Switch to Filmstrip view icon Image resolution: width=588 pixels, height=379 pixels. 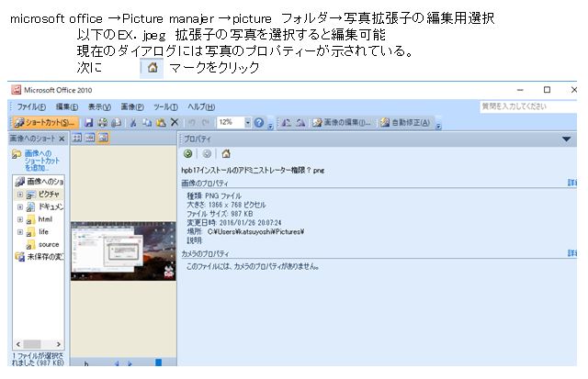90,138
